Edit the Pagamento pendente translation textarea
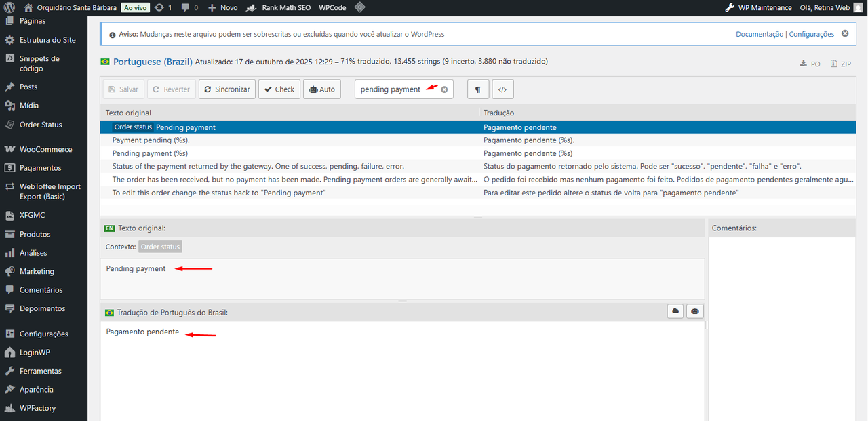This screenshot has height=421, width=868. click(402, 371)
